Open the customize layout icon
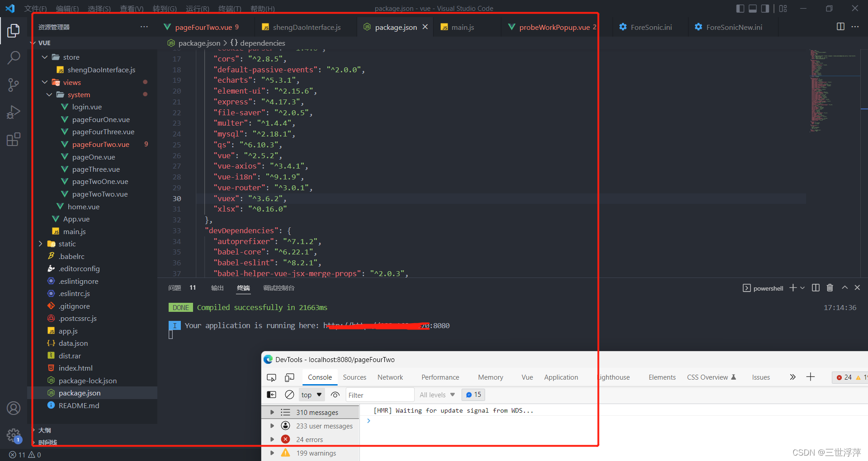Image resolution: width=868 pixels, height=461 pixels. point(783,8)
